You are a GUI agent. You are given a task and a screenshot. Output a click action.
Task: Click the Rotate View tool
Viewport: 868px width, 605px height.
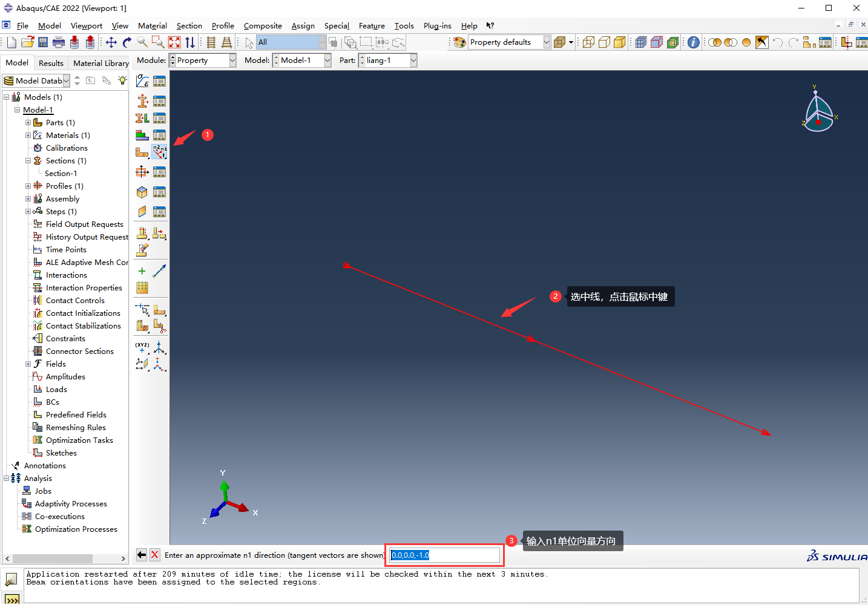click(x=127, y=42)
